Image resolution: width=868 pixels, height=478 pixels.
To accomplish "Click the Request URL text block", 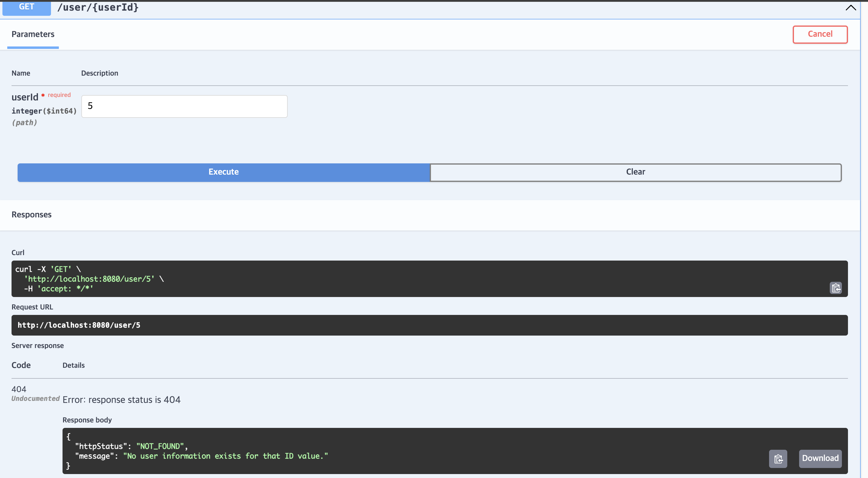I will pos(79,325).
